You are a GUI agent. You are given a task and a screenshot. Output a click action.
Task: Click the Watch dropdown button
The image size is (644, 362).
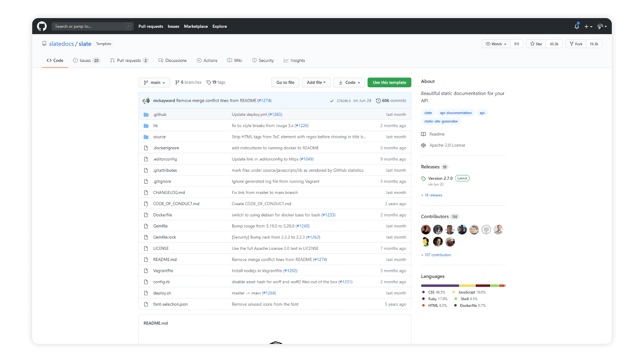tap(496, 44)
